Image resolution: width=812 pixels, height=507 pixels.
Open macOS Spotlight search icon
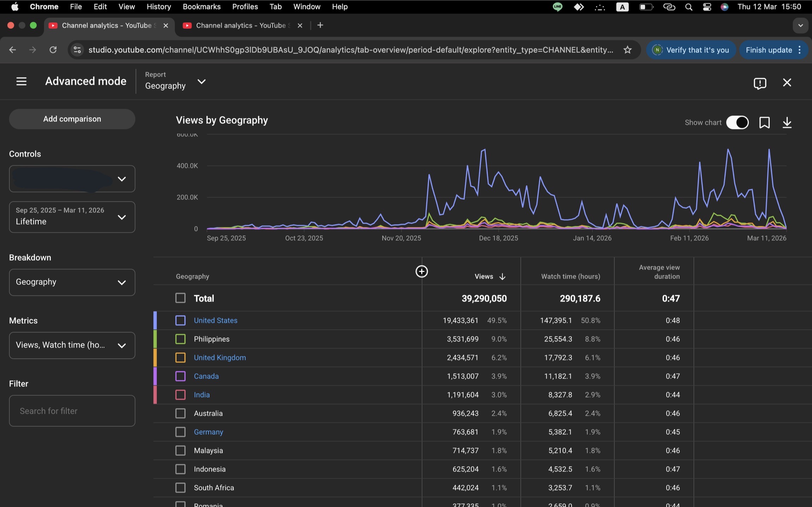point(688,7)
